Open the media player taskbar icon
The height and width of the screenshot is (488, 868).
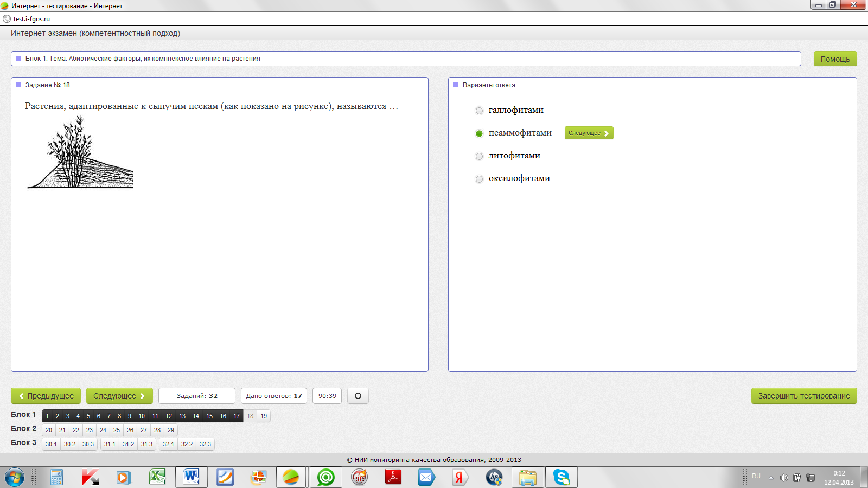click(124, 478)
